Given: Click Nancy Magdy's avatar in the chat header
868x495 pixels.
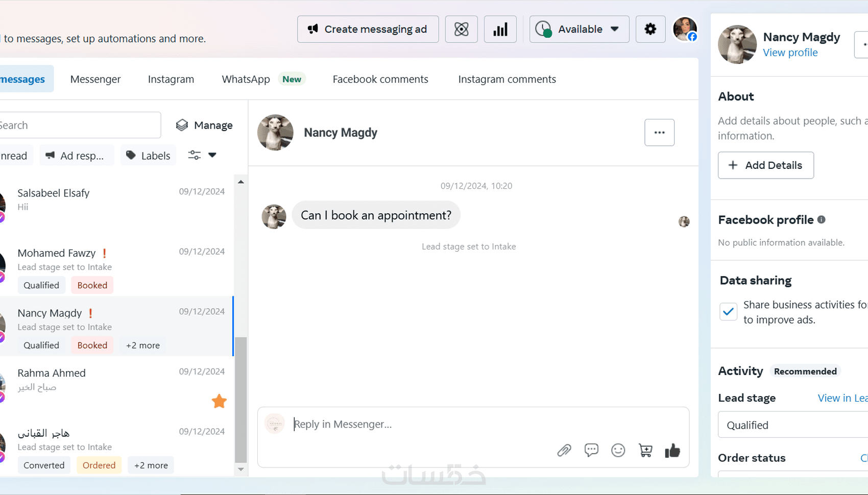Looking at the screenshot, I should [275, 133].
